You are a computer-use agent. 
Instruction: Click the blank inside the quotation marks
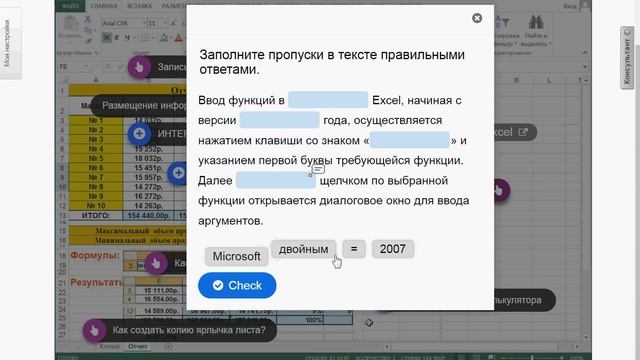click(x=409, y=140)
